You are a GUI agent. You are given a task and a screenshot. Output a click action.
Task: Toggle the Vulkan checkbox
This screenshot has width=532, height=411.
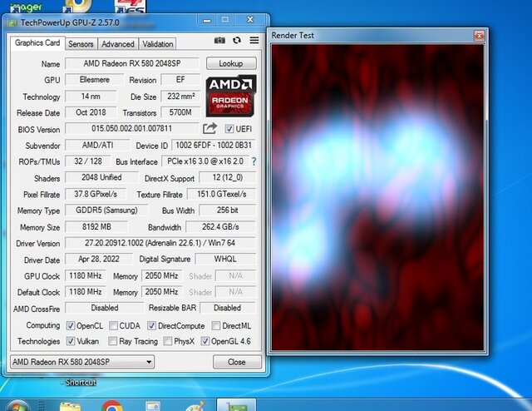point(71,341)
